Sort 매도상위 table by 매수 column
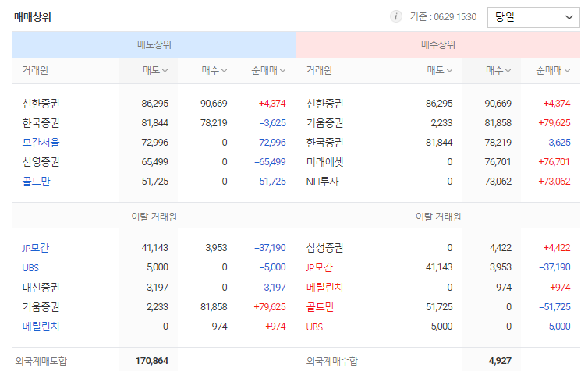The width and height of the screenshot is (588, 371). click(214, 70)
